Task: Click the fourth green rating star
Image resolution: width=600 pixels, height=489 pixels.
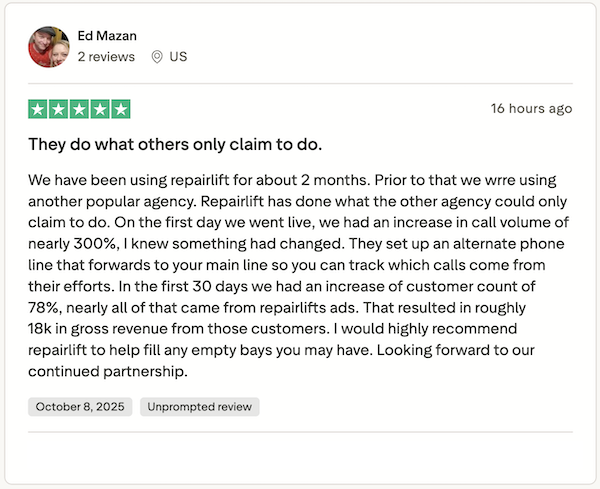Action: click(x=100, y=109)
